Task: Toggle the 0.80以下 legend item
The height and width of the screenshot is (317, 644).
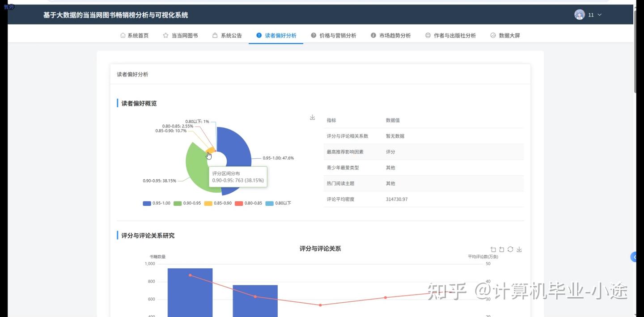Action: [x=269, y=203]
